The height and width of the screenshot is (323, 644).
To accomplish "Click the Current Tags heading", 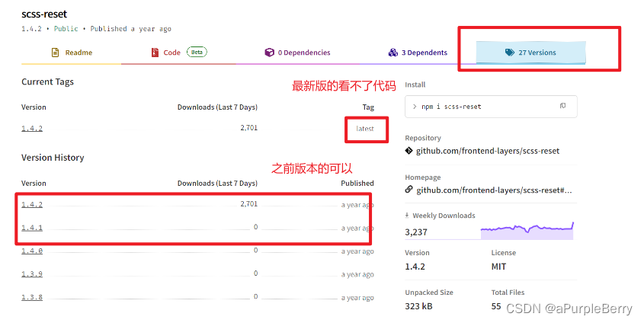I will [x=48, y=82].
